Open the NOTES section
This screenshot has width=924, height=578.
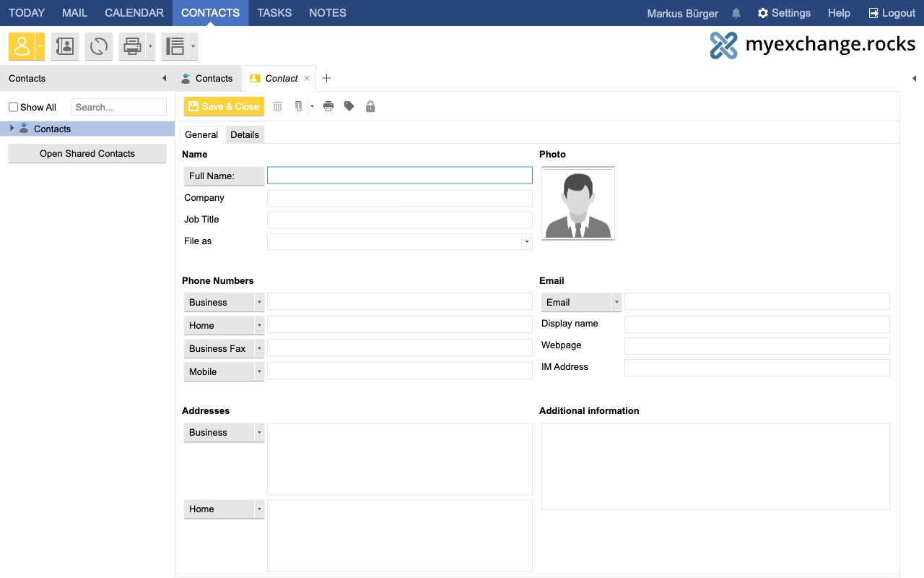pyautogui.click(x=328, y=13)
